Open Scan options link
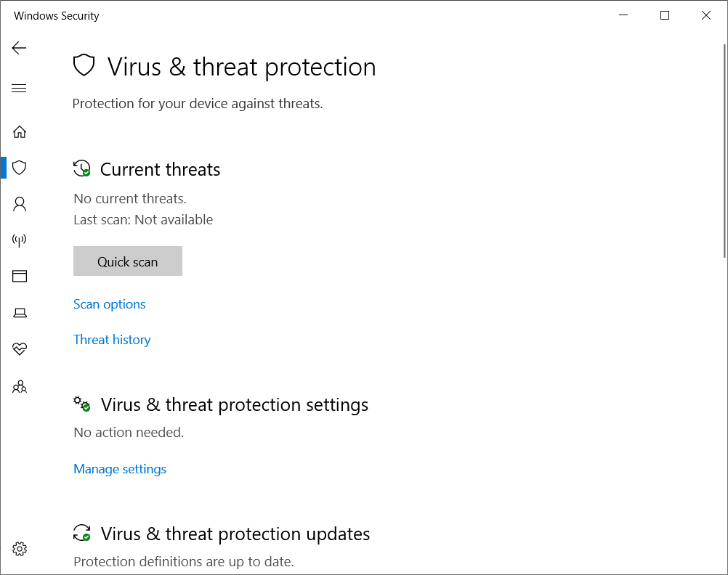 (110, 304)
